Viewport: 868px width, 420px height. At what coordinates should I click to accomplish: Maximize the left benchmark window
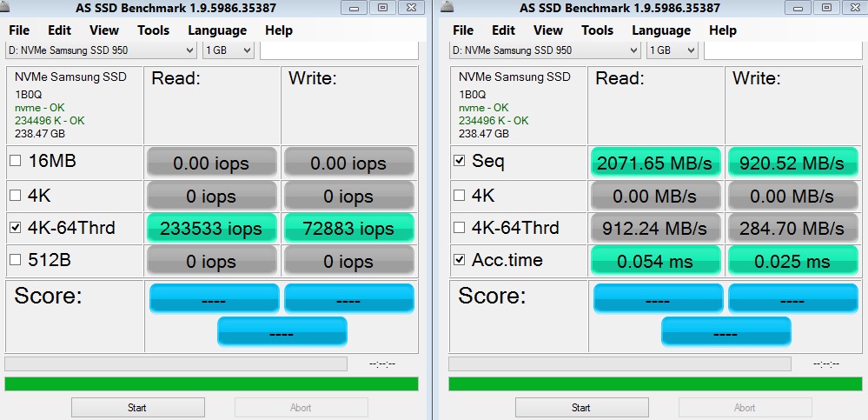point(383,7)
